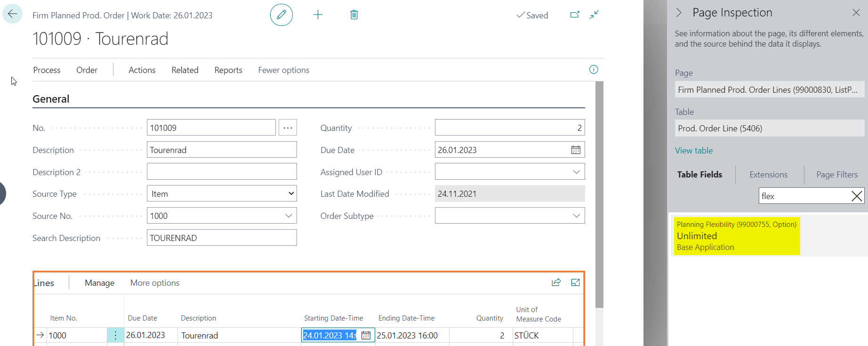Click the plus icon to create new order
868x346 pixels.
tap(318, 15)
